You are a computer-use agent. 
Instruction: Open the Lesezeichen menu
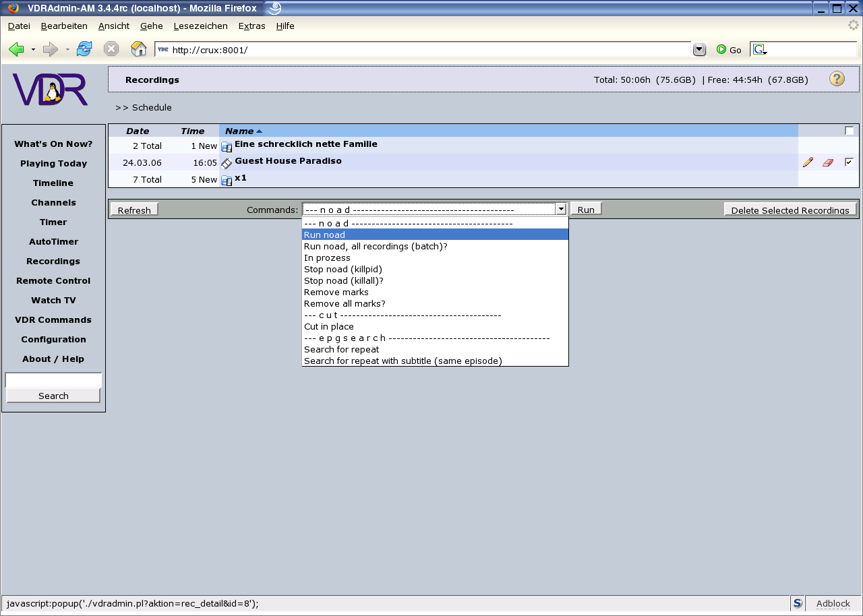click(x=200, y=26)
